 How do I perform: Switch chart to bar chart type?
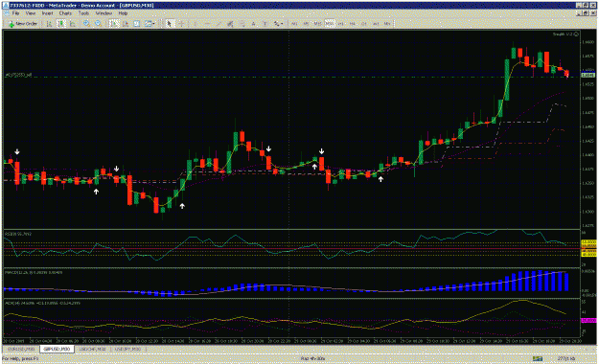[49, 24]
